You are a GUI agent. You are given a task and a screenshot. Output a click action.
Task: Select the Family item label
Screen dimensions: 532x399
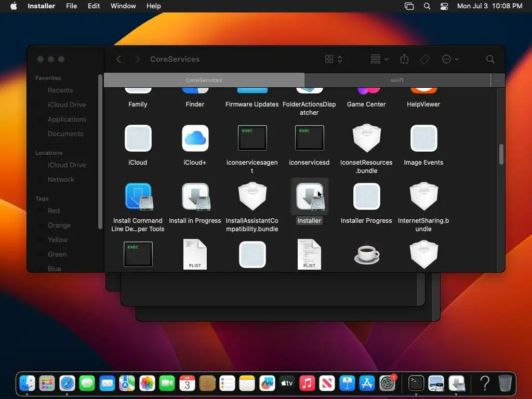138,104
